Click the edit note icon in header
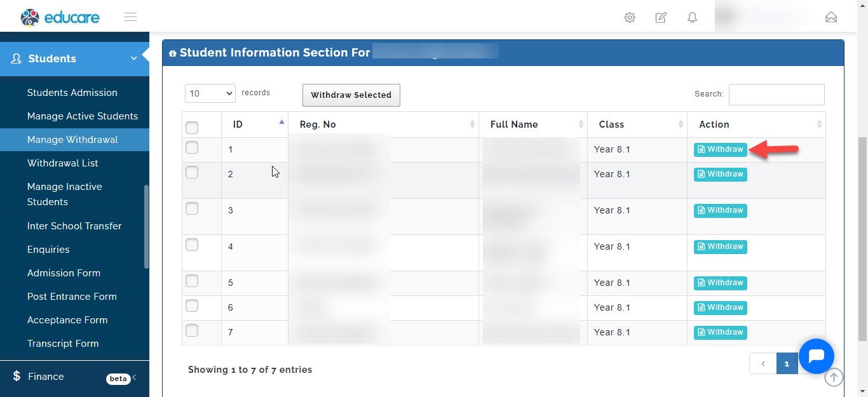Viewport: 868px width, 397px height. 661,18
